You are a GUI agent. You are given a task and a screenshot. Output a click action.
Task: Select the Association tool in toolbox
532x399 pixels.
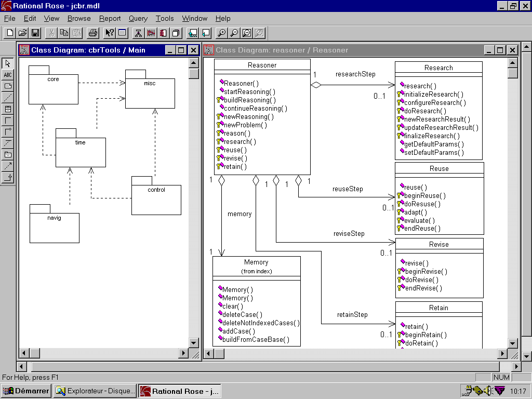(x=8, y=121)
